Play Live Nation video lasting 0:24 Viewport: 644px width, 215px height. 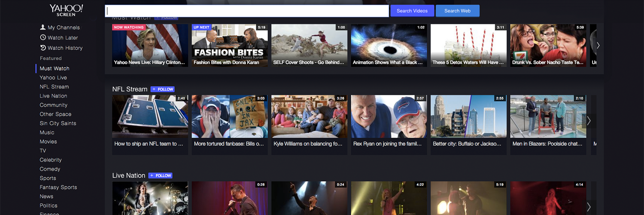click(x=309, y=198)
